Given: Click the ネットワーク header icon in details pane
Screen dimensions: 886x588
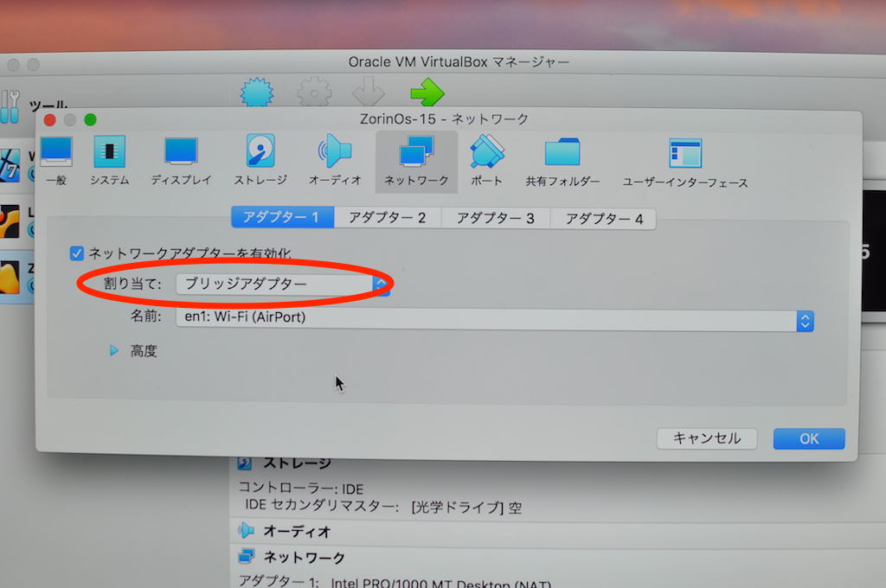Looking at the screenshot, I should (x=247, y=556).
